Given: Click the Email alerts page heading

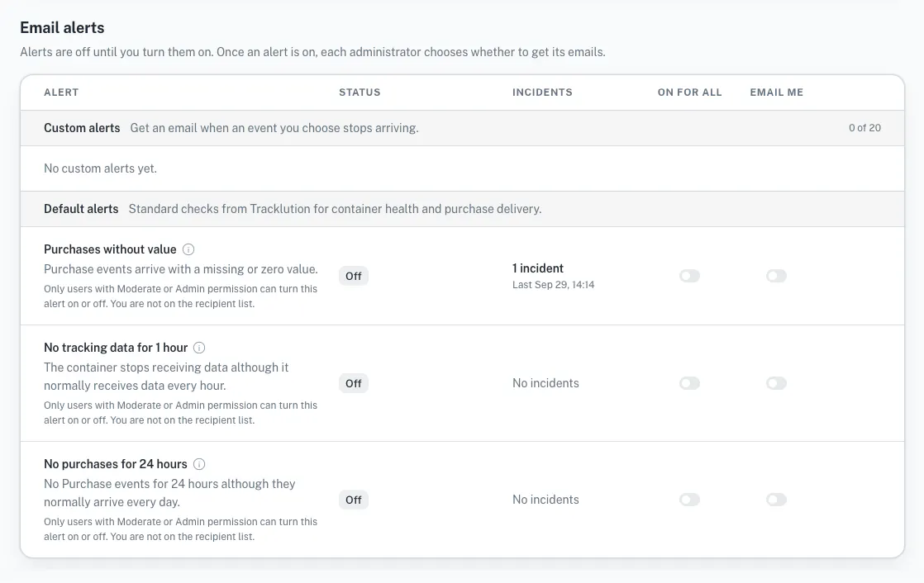Looking at the screenshot, I should [x=62, y=28].
